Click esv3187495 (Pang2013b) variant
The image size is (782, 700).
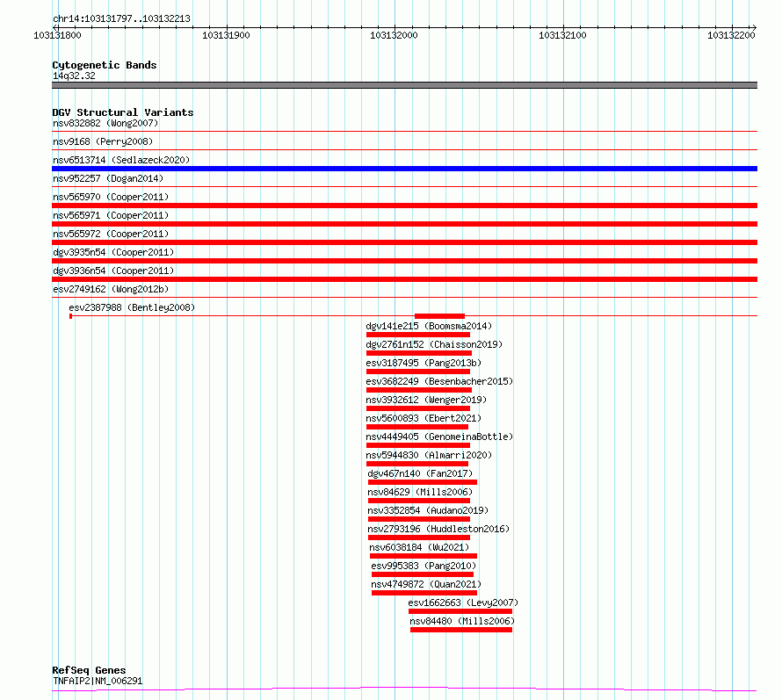pyautogui.click(x=424, y=363)
